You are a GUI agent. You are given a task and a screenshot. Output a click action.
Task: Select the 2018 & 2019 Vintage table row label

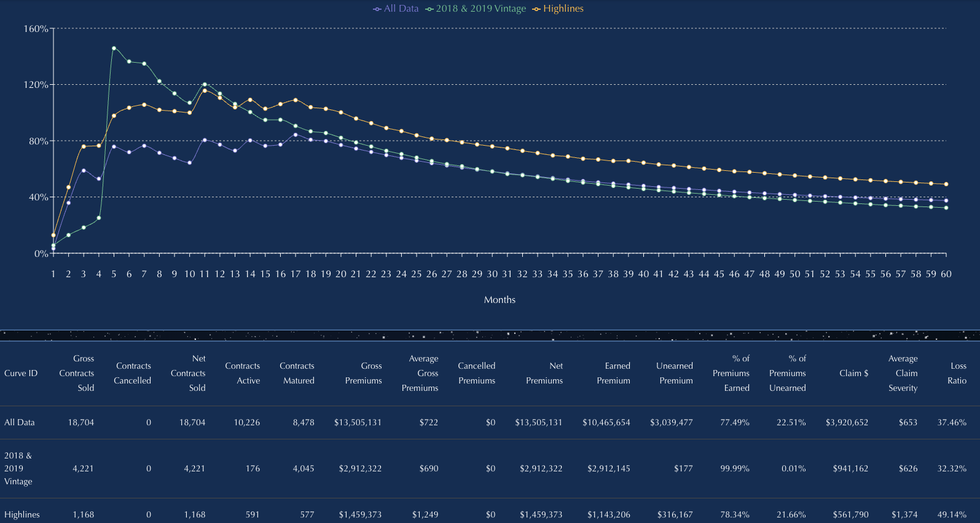[18, 468]
